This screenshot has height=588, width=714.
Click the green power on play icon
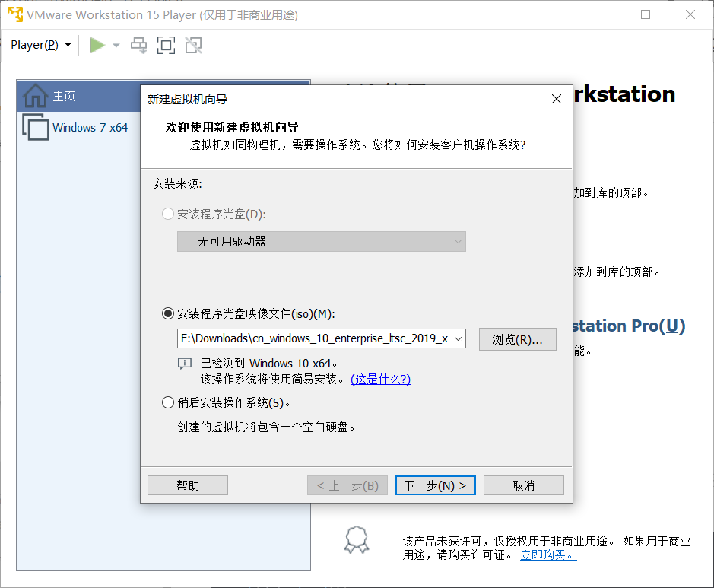97,45
